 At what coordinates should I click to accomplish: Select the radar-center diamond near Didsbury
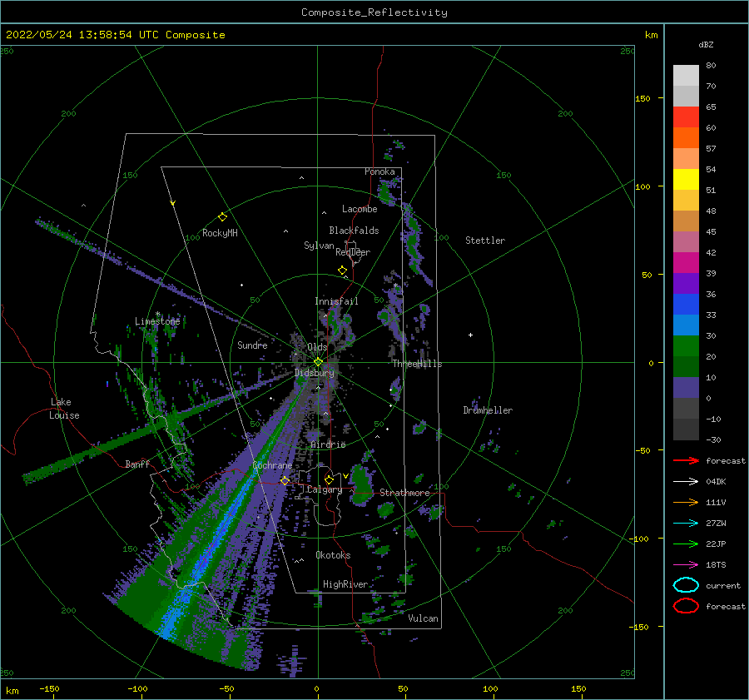coord(318,362)
